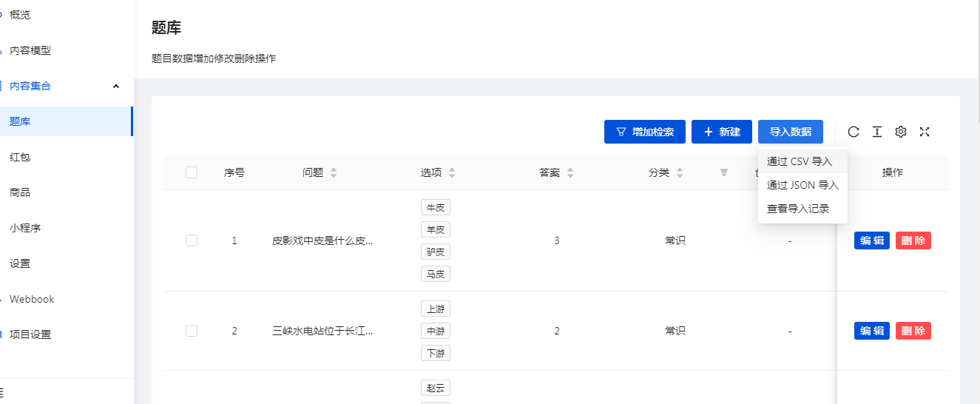Choose 通过 JSON 导入 from the menu
This screenshot has width=980, height=404.
pyautogui.click(x=802, y=185)
